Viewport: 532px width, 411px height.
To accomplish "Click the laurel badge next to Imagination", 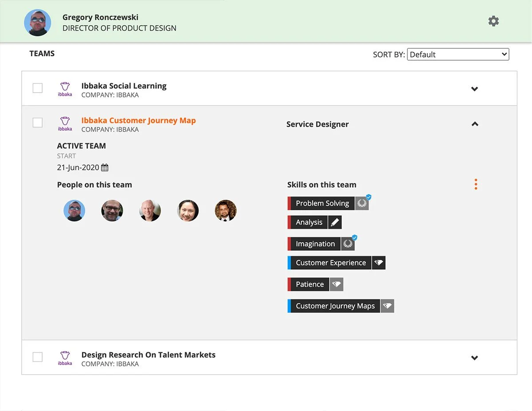I will point(348,244).
